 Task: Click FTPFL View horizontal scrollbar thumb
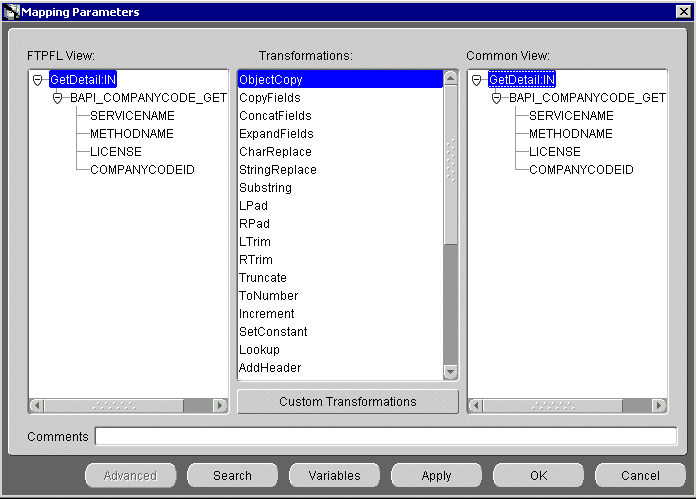[114, 405]
